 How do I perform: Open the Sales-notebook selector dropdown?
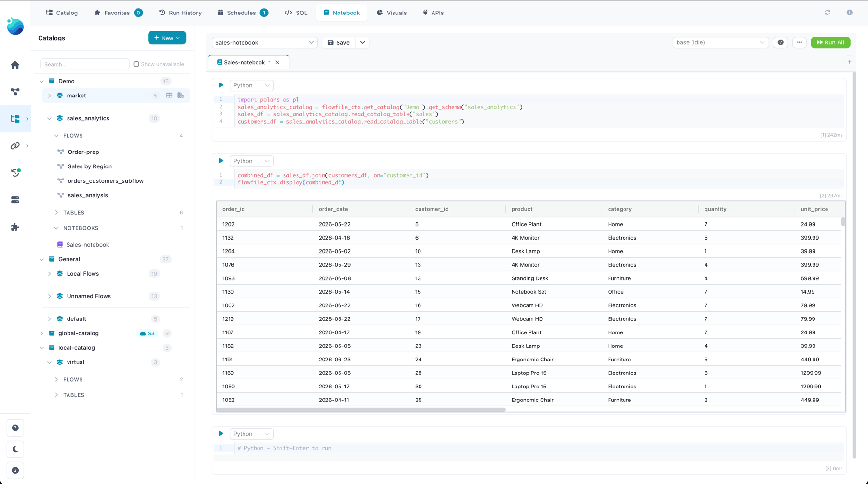(264, 42)
